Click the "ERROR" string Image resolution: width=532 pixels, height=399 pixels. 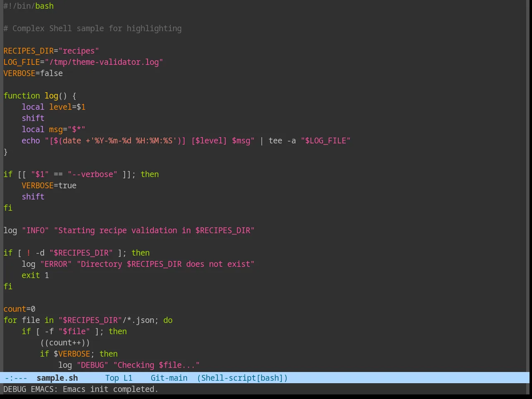(x=56, y=264)
